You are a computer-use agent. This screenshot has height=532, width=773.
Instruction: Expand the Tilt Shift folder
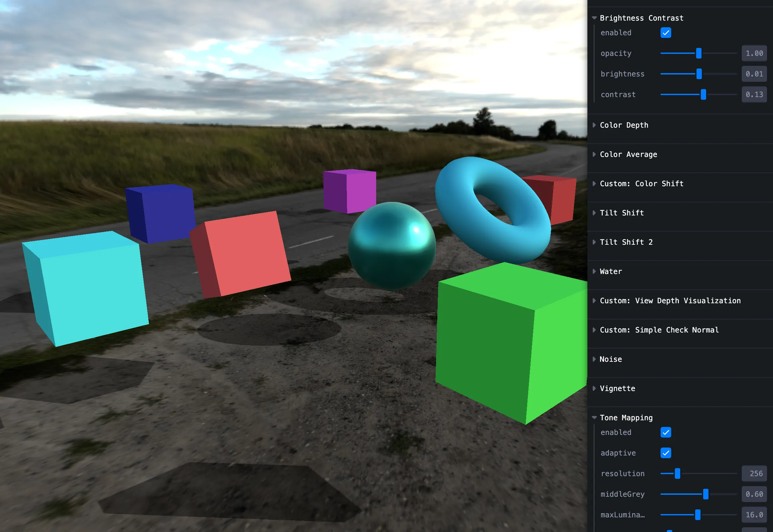tap(621, 213)
